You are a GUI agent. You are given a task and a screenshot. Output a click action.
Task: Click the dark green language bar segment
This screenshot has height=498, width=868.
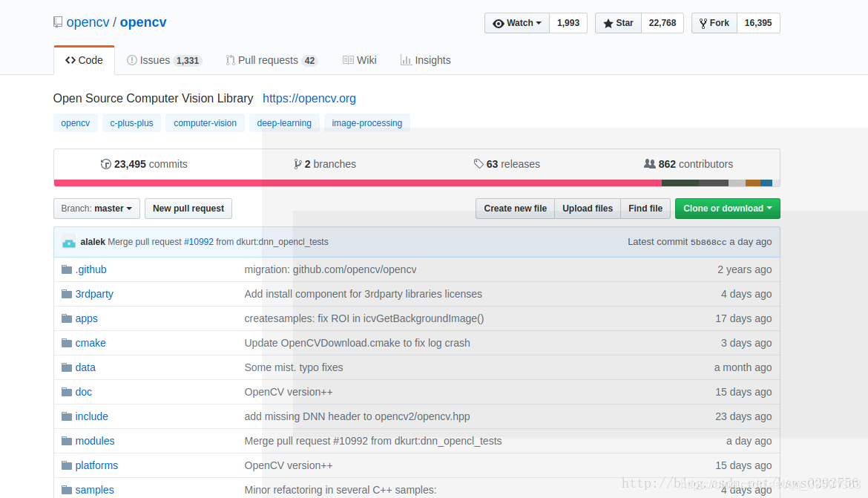[680, 183]
